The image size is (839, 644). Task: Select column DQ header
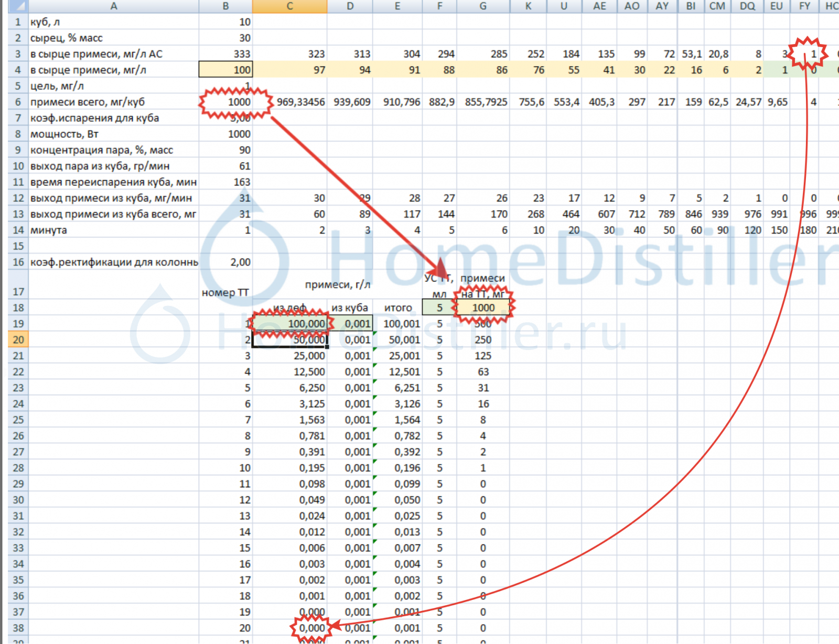click(747, 6)
